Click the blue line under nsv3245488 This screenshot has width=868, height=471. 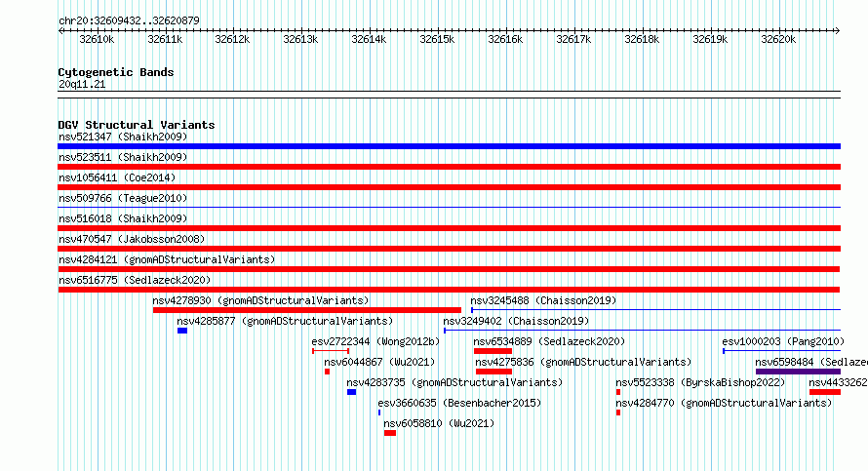[x=656, y=310]
